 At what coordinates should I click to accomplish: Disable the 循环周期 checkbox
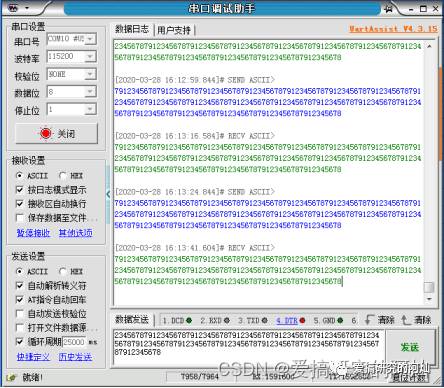click(20, 341)
